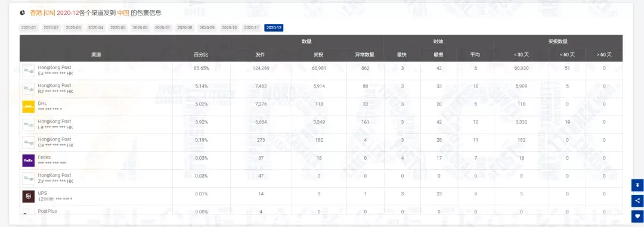Click the scroll-to-top arrow button
This screenshot has width=644, height=227.
[x=637, y=185]
